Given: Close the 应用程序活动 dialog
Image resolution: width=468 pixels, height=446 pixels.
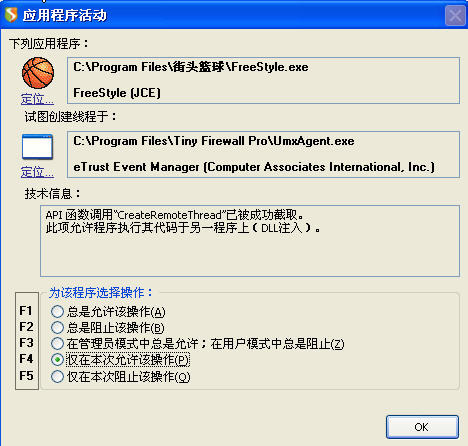Looking at the screenshot, I should point(455,15).
